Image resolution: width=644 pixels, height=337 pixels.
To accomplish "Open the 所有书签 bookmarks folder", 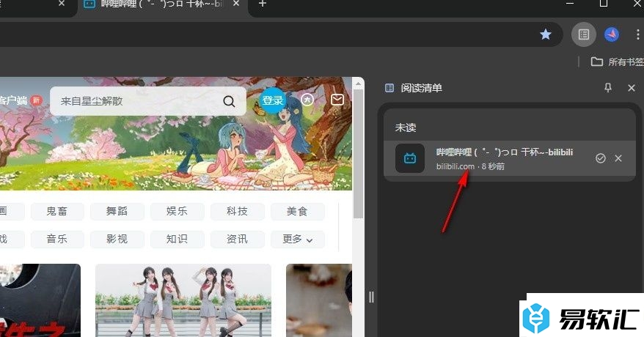I will [616, 62].
